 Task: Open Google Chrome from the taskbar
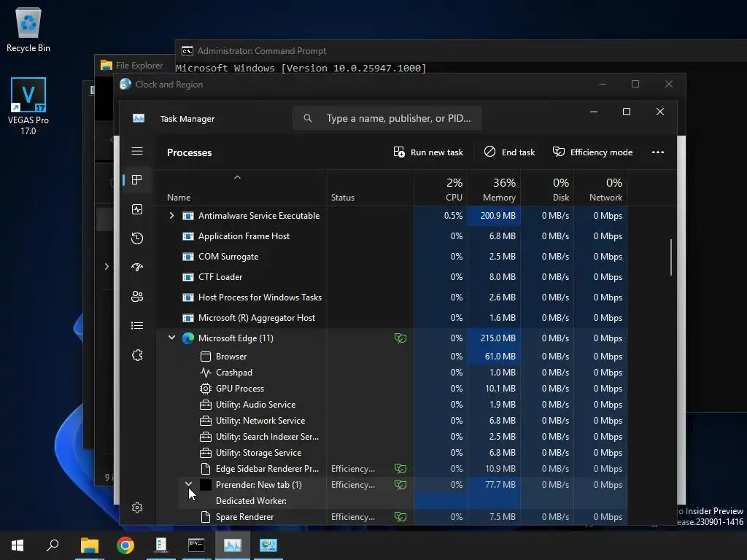[x=125, y=545]
